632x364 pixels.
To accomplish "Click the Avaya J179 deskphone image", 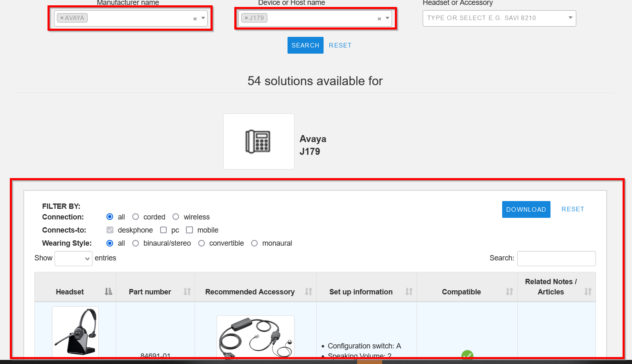I will coord(258,141).
